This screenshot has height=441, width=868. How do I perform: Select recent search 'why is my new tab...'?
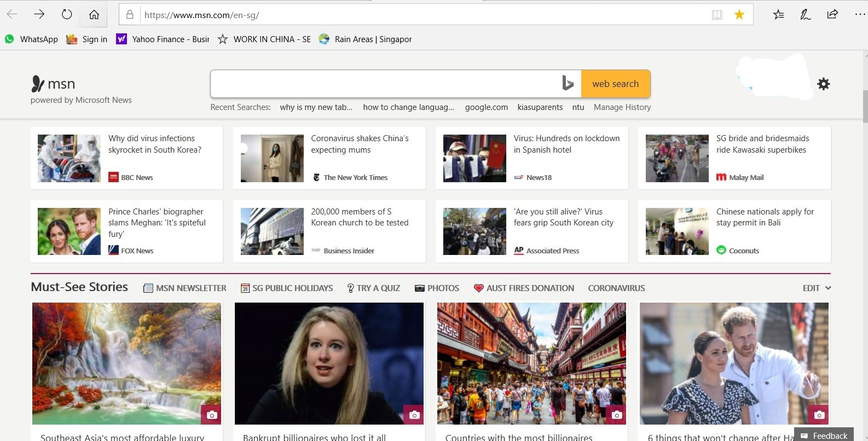316,107
